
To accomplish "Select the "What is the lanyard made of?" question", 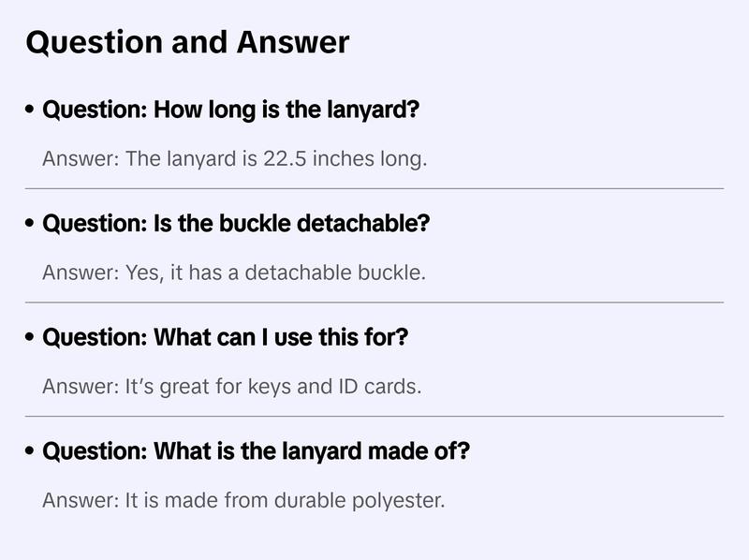I will [x=256, y=451].
